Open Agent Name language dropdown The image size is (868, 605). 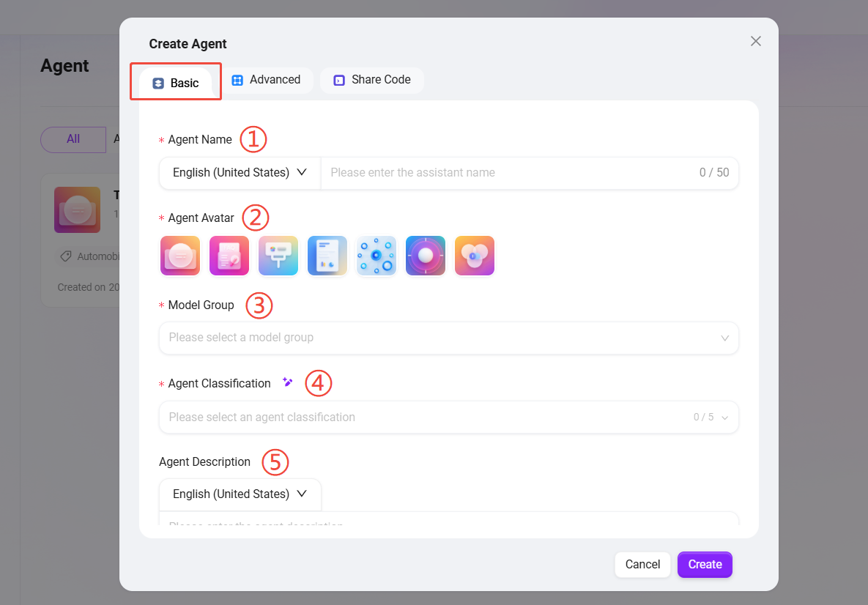click(240, 173)
